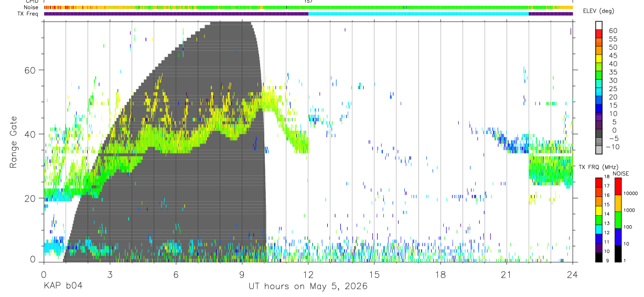Screen dimensions: 644x297
Task: Click the 45 label on ELEV legend
Action: tap(612, 56)
